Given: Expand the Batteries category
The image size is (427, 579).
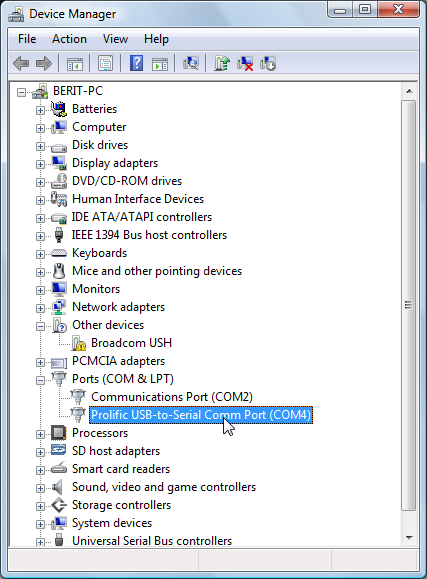Looking at the screenshot, I should [x=40, y=110].
